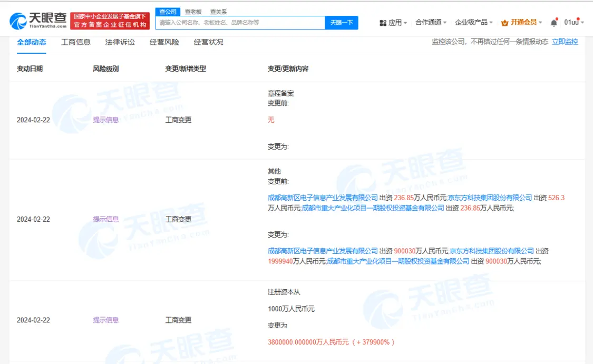This screenshot has width=593, height=364.
Task: Open the 京东方科技集团股份有限公司 link under 变更前
Action: pos(490,198)
